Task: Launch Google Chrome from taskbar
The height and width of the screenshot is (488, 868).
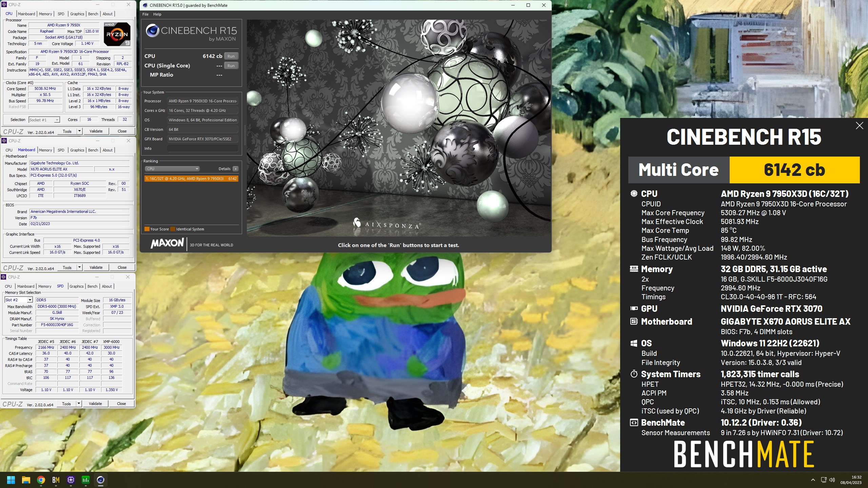Action: tap(41, 480)
